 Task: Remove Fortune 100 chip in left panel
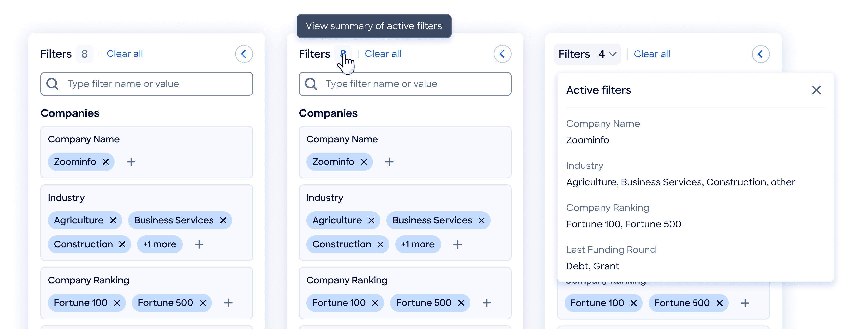pos(117,303)
